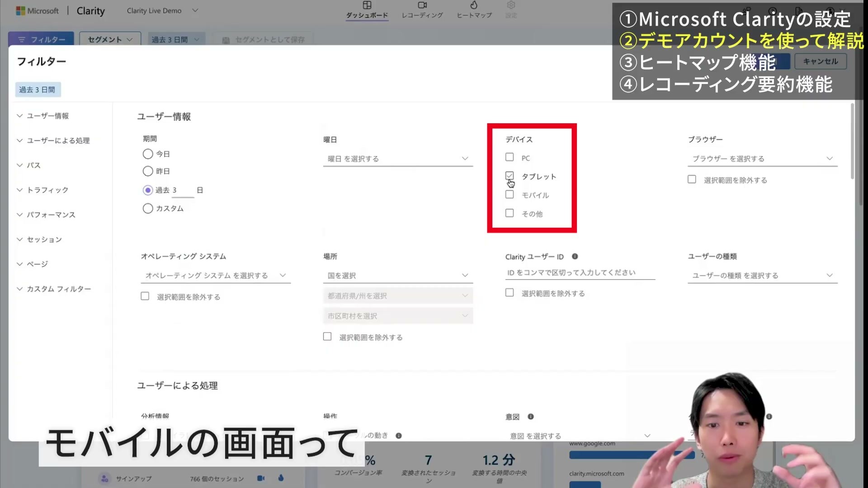The width and height of the screenshot is (868, 488).
Task: Click the Clarity ユーザー ID input field
Action: click(x=580, y=272)
